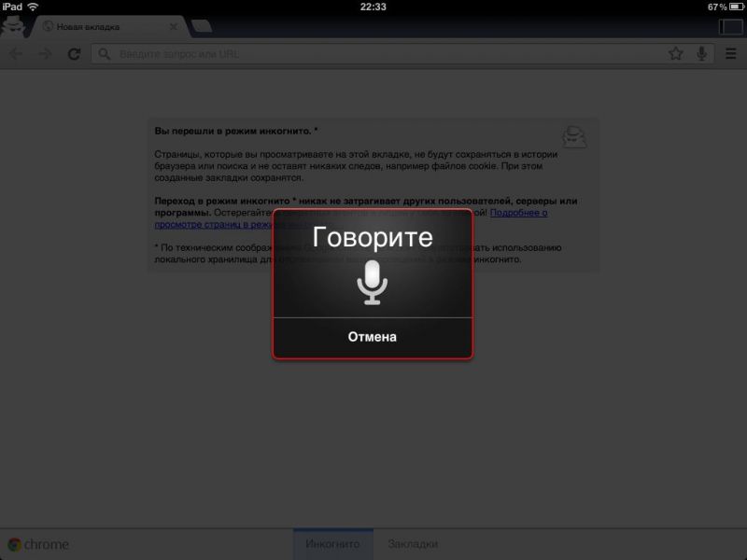This screenshot has height=560, width=747.
Task: Click the incognito icon inside the info panel
Action: (574, 137)
